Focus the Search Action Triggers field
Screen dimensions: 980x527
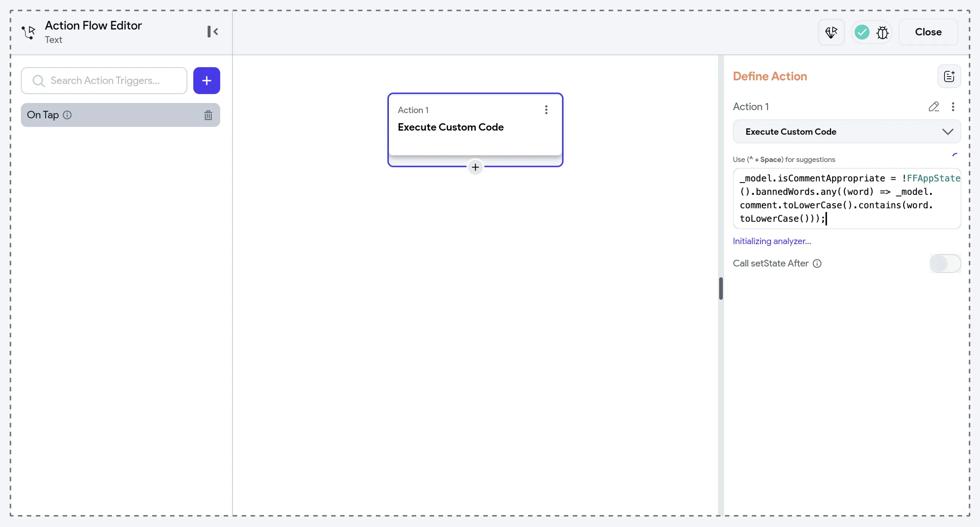[x=104, y=81]
